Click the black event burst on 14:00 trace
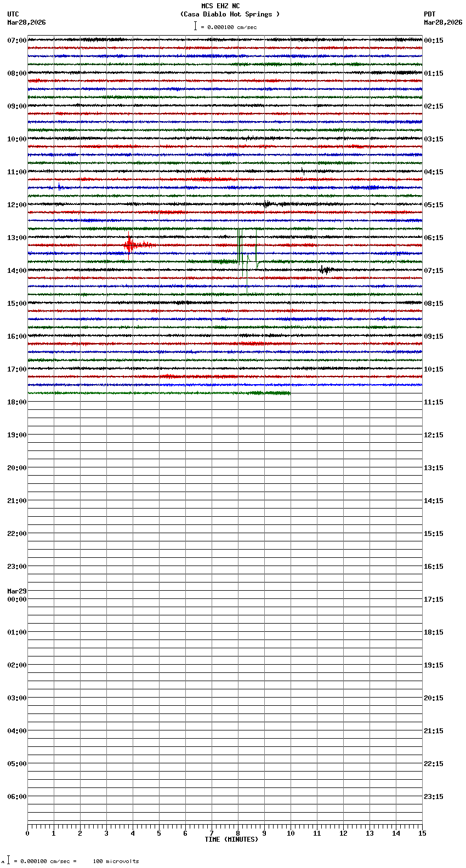The width and height of the screenshot is (466, 868). [x=325, y=270]
